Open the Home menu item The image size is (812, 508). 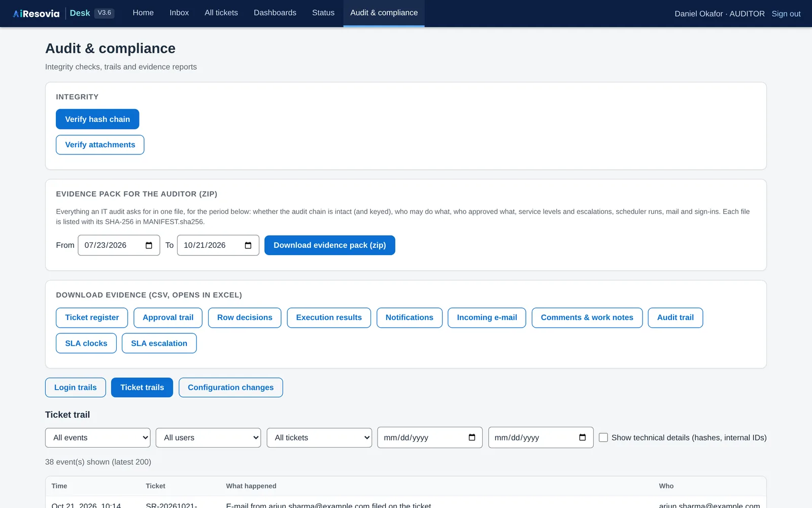click(x=143, y=13)
